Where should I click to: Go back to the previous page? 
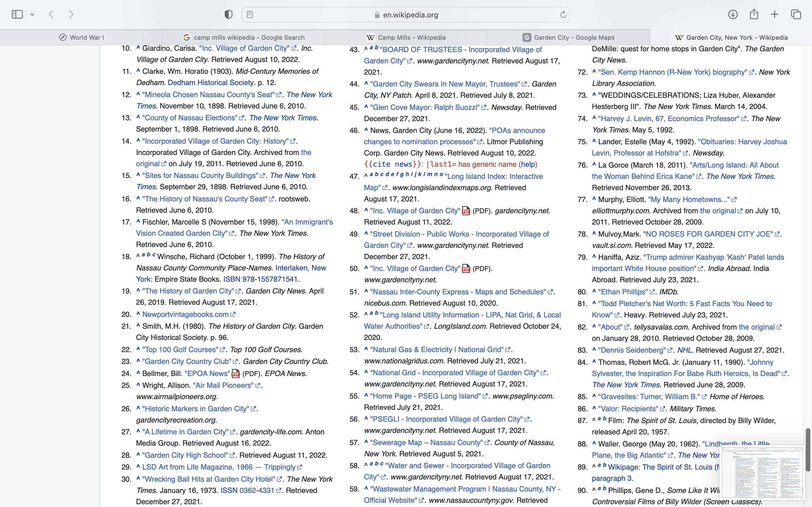(51, 14)
